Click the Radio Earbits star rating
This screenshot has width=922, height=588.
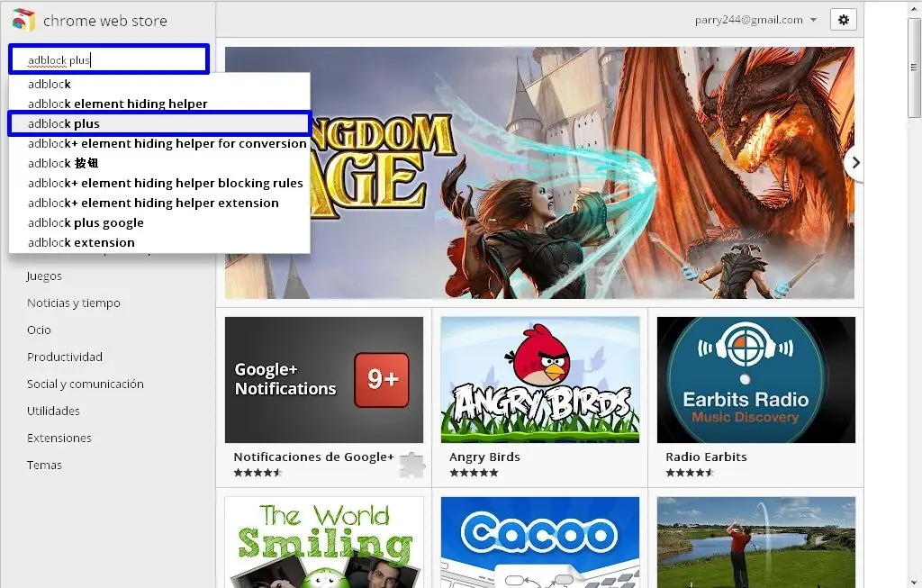click(x=690, y=472)
